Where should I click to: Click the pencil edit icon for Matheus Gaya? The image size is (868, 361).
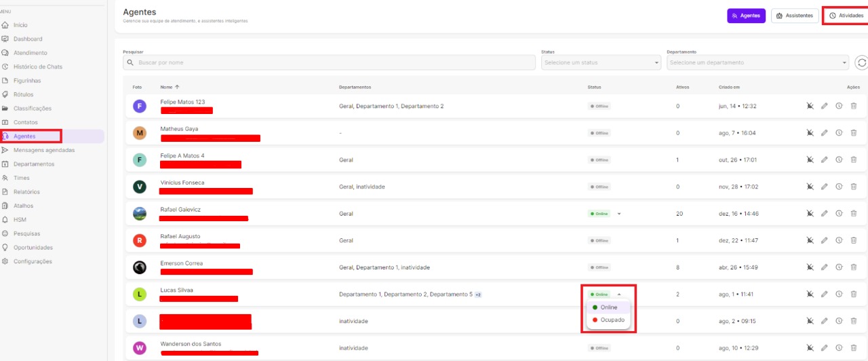(825, 133)
